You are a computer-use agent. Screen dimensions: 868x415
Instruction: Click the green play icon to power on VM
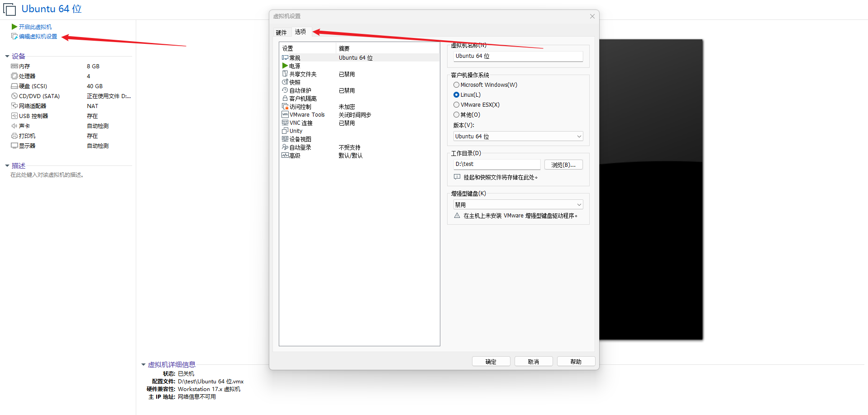click(14, 27)
